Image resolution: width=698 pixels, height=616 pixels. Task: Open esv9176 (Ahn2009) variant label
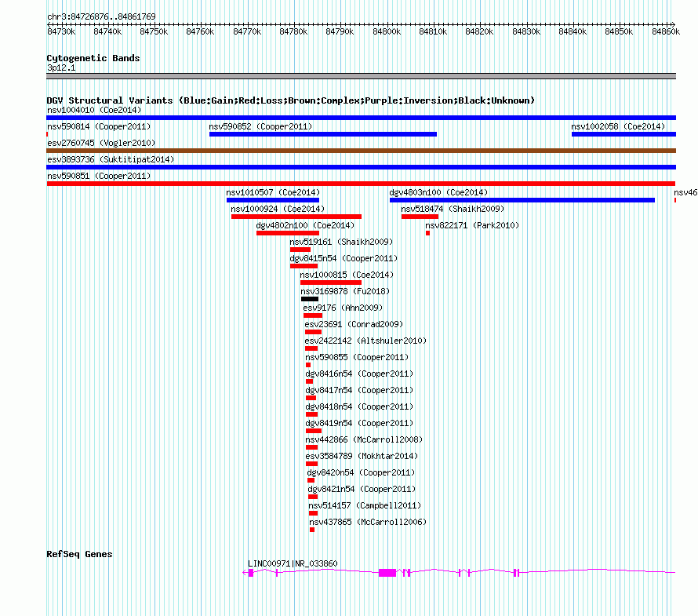[343, 308]
